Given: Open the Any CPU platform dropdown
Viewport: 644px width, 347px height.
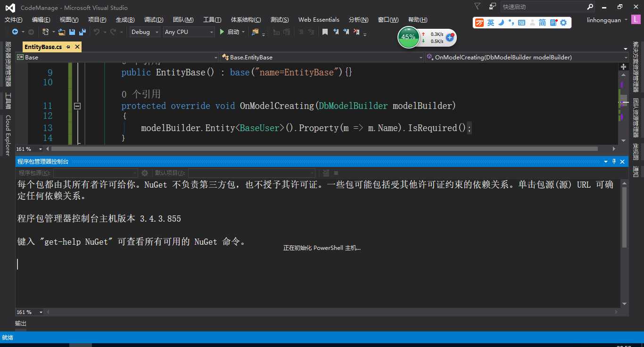Looking at the screenshot, I should click(x=189, y=32).
